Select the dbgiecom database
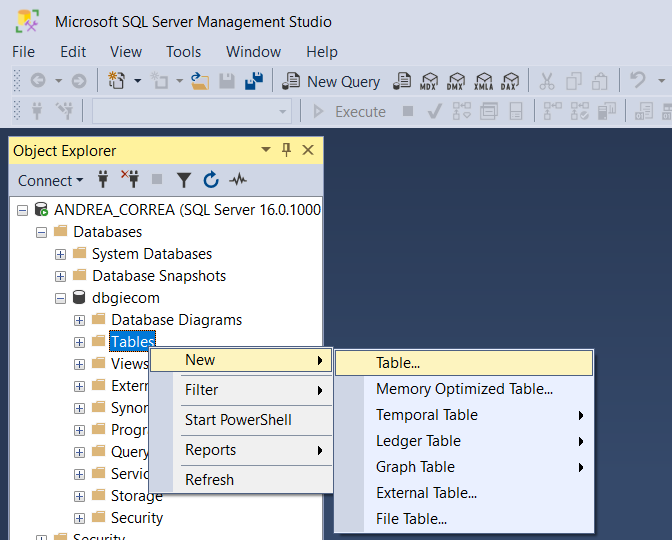Image resolution: width=672 pixels, height=540 pixels. click(x=126, y=298)
